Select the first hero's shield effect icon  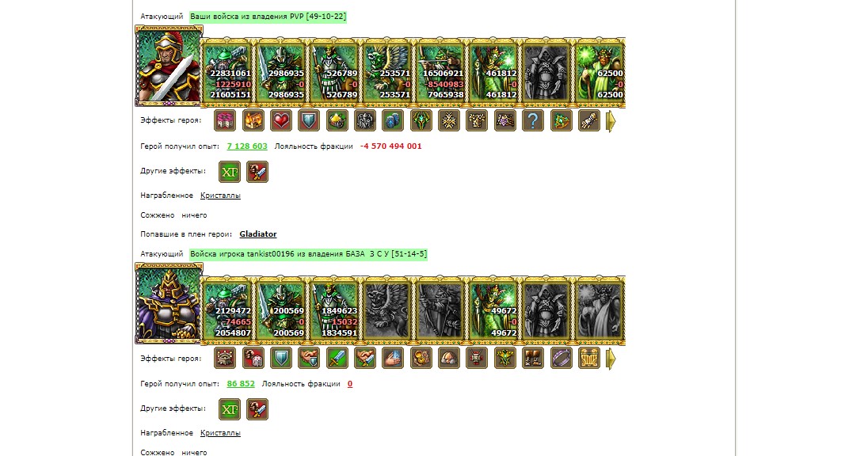coord(309,120)
